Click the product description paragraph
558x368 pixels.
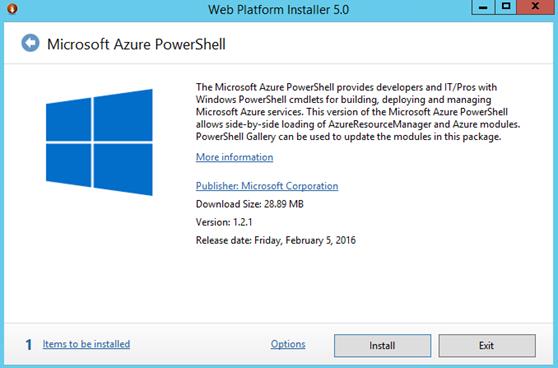click(x=358, y=112)
